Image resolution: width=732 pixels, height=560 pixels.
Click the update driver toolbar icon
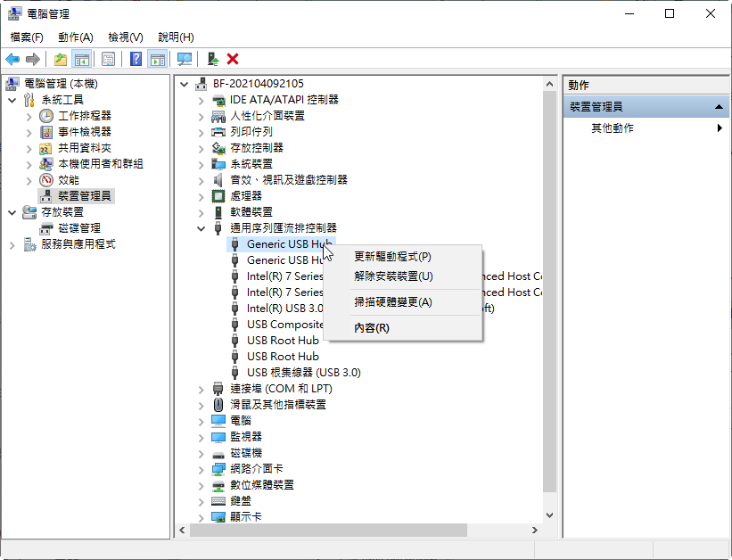213,60
